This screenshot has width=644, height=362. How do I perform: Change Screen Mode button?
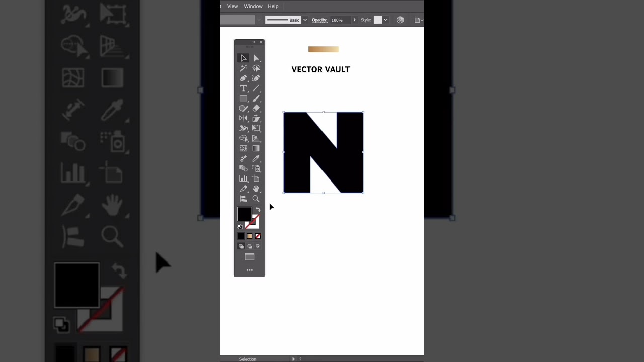coord(250,257)
